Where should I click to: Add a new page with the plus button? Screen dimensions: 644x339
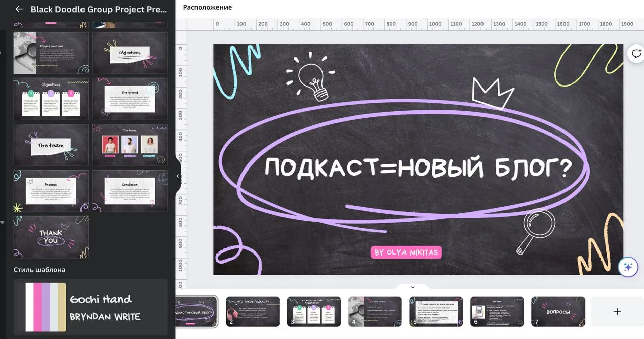(617, 312)
